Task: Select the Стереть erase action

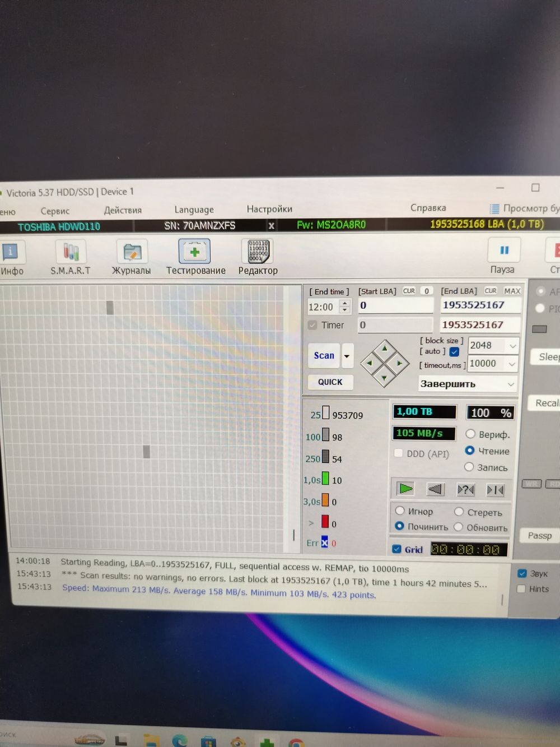Action: point(459,512)
